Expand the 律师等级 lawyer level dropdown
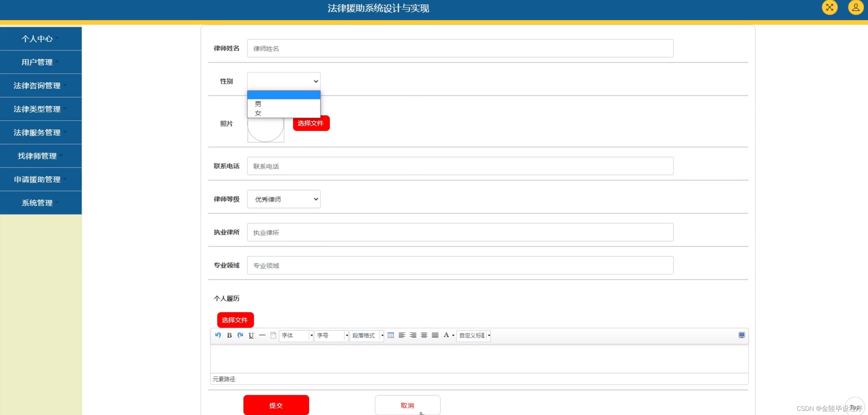The image size is (868, 415). (x=284, y=199)
